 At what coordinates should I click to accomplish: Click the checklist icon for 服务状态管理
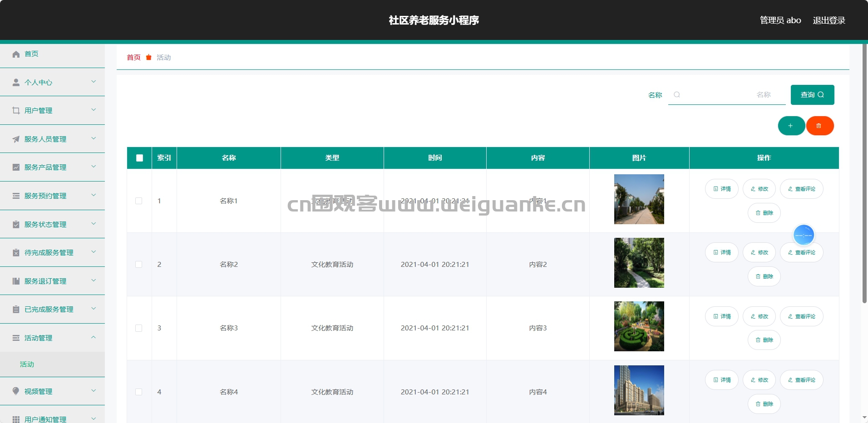tap(16, 224)
